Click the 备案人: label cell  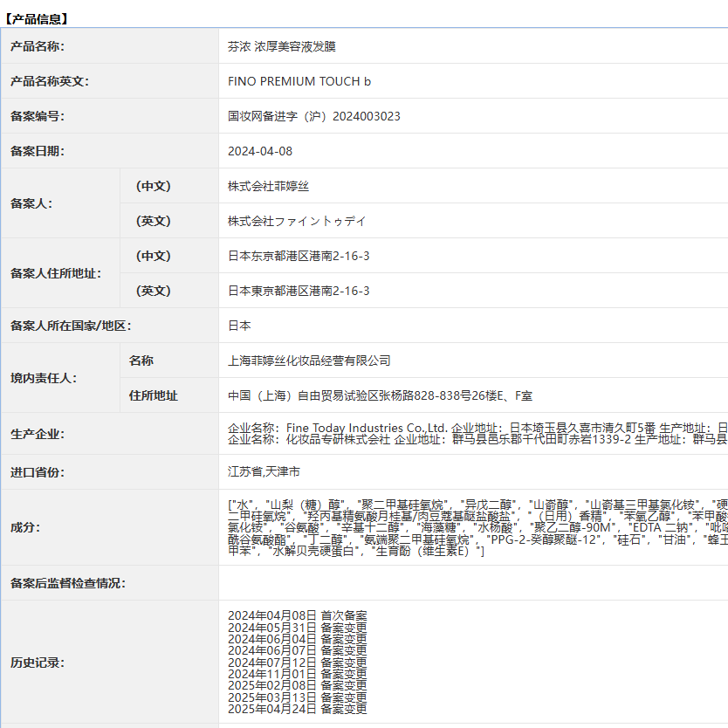pos(60,203)
